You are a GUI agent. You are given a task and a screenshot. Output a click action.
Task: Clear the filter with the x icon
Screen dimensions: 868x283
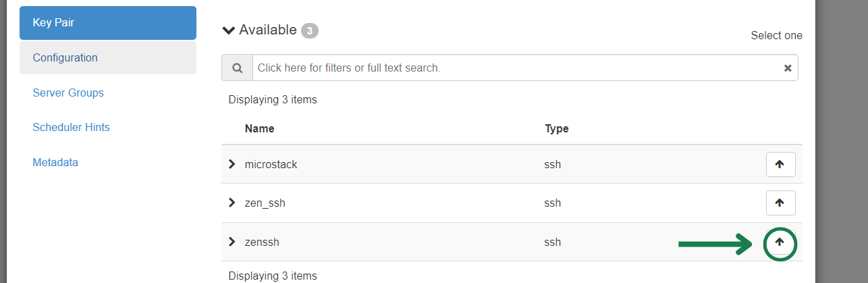click(x=787, y=68)
